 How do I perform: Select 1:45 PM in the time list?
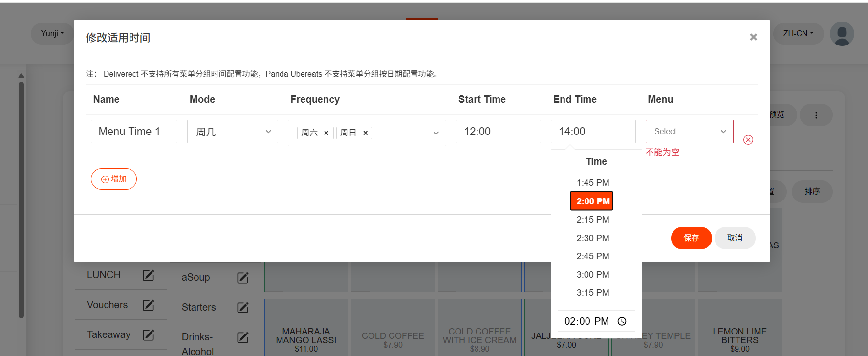click(x=592, y=183)
